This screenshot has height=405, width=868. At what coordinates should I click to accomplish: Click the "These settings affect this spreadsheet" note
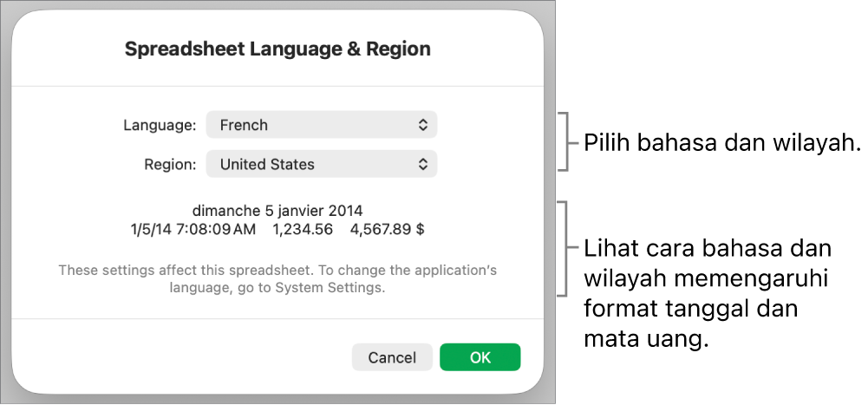[x=277, y=271]
